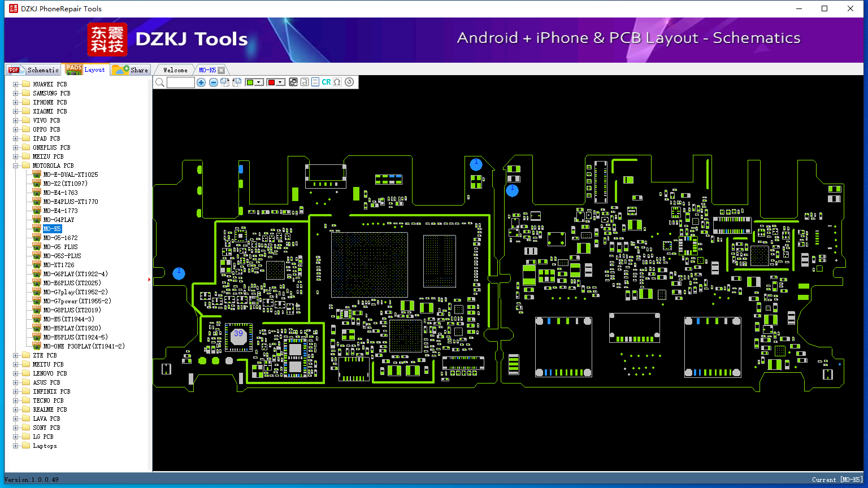Viewport: 868px width, 488px height.
Task: Expand the SAMSUNG PCB folder
Action: click(x=16, y=94)
